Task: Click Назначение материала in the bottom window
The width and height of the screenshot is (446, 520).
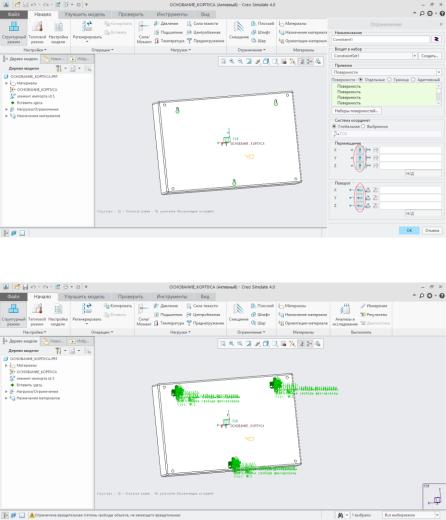Action: click(x=303, y=314)
